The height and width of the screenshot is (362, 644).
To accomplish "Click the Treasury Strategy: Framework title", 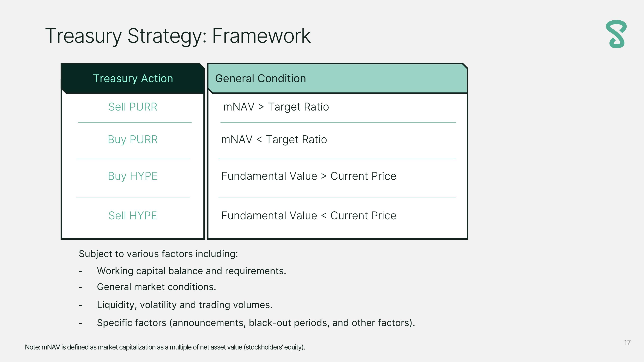I will 178,36.
